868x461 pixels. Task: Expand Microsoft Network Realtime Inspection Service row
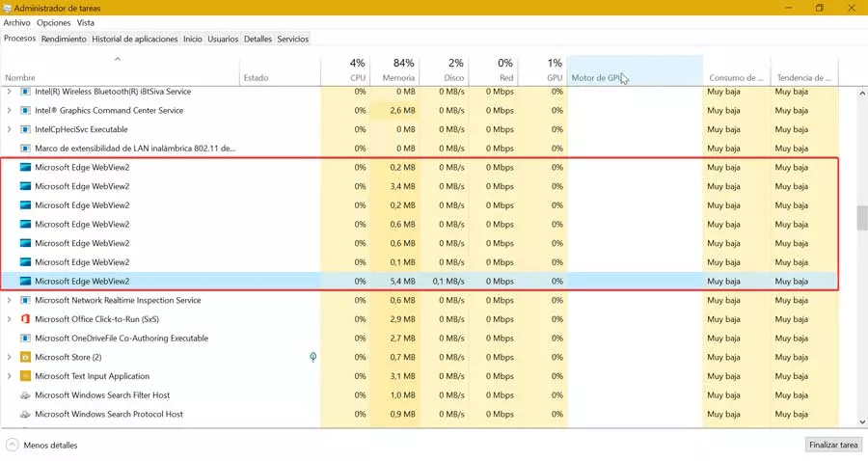click(9, 301)
